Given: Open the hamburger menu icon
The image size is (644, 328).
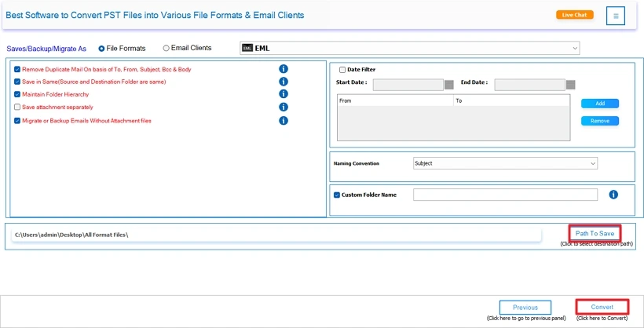Looking at the screenshot, I should [615, 16].
